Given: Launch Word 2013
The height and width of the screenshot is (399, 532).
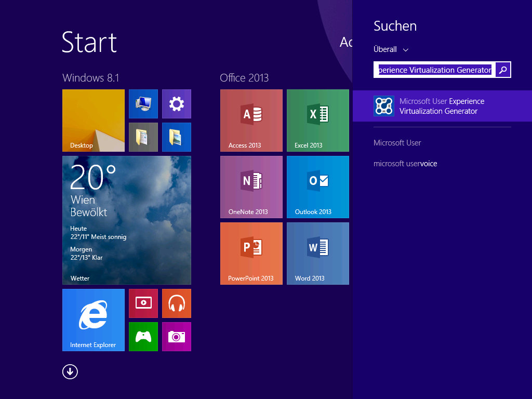Looking at the screenshot, I should pos(317,254).
